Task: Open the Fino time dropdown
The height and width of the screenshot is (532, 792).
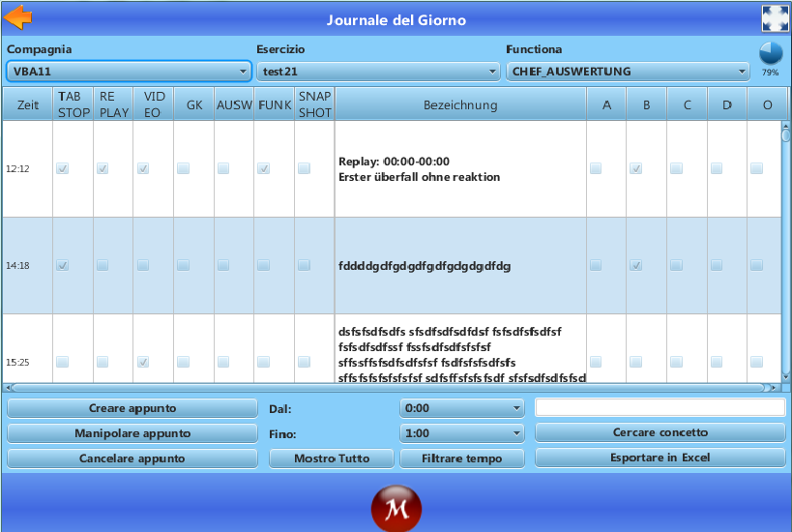Action: [462, 433]
